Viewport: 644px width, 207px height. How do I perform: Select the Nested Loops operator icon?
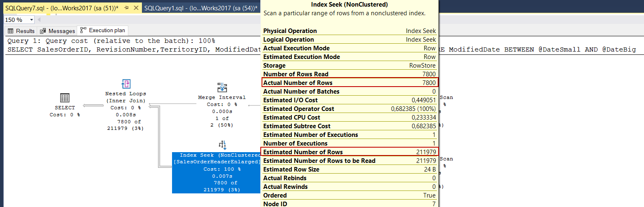coord(126,84)
